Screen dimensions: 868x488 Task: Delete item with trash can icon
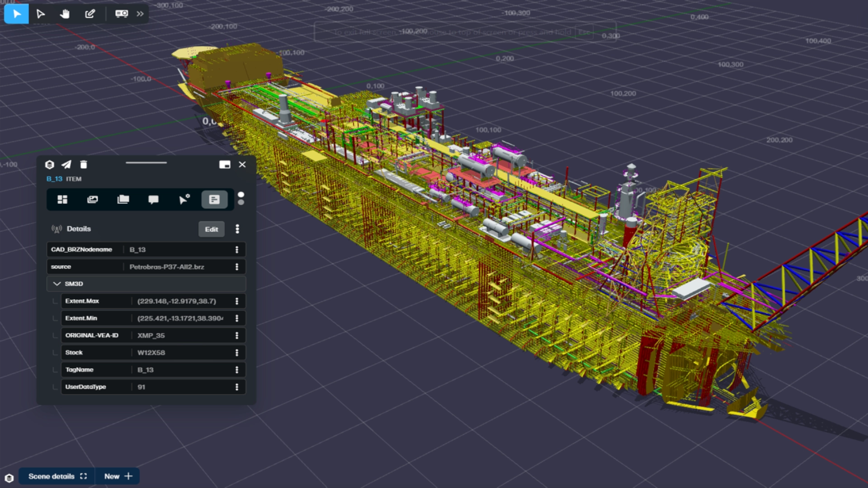(84, 164)
